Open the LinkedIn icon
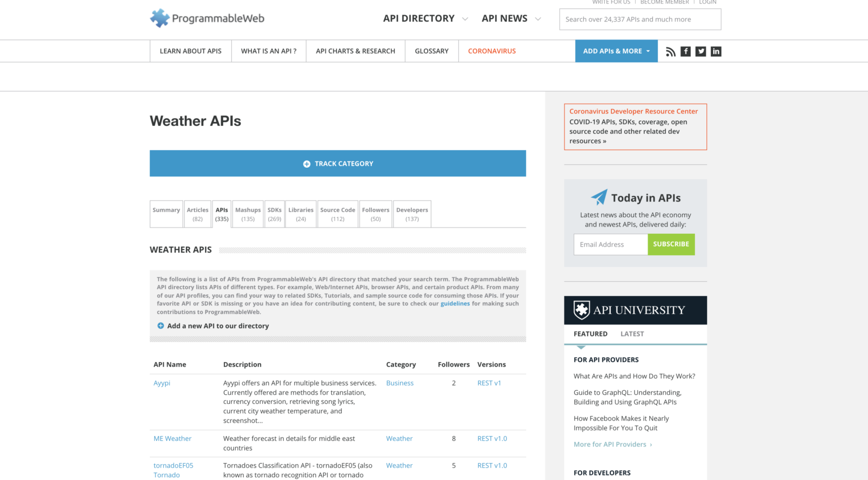Screen dimensions: 868x480 tap(716, 51)
